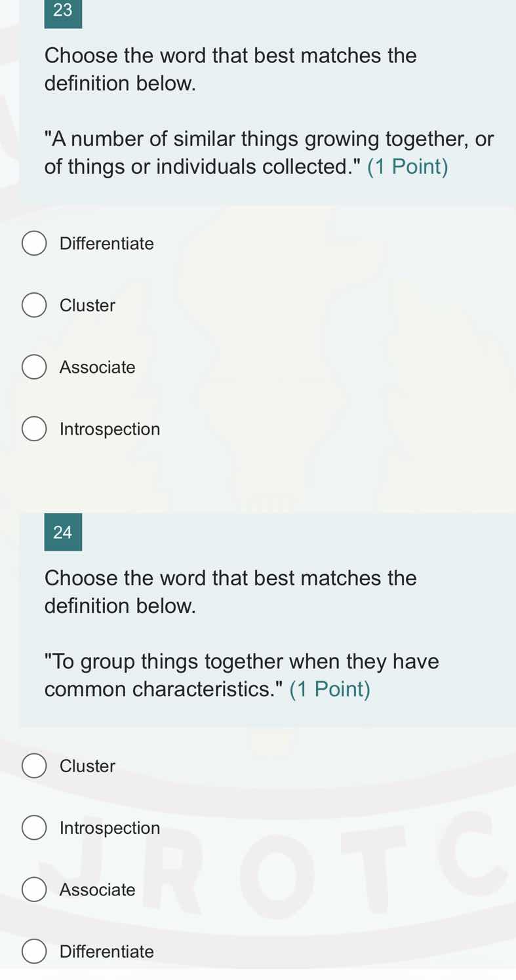Click the Cluster answer label in question 23
516x980 pixels.
(x=87, y=305)
